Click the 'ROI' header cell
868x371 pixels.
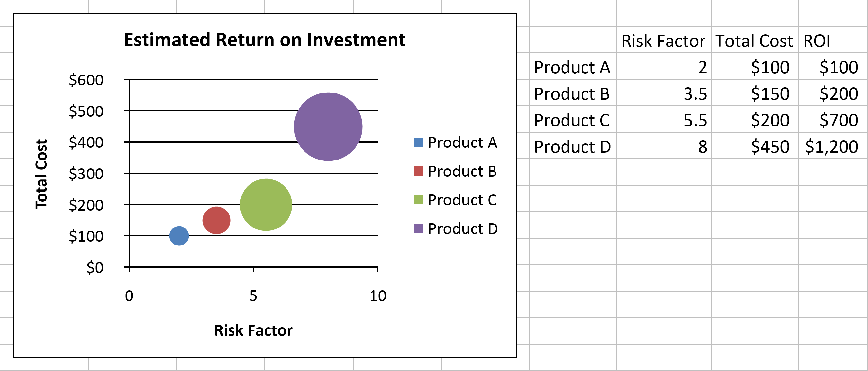coord(817,41)
